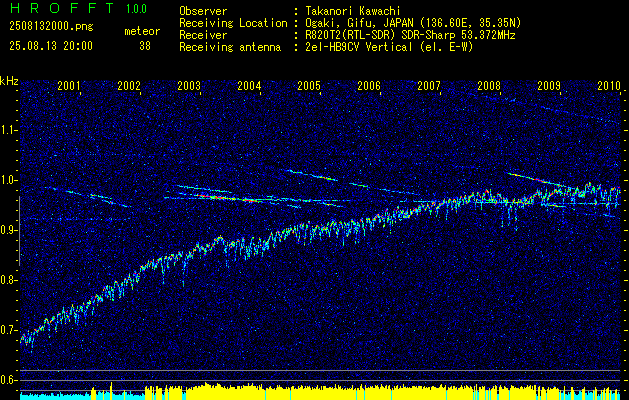This screenshot has height=400, width=629.
Task: Click the R820T2(RTL-SDR) receiver description
Action: click(x=408, y=35)
